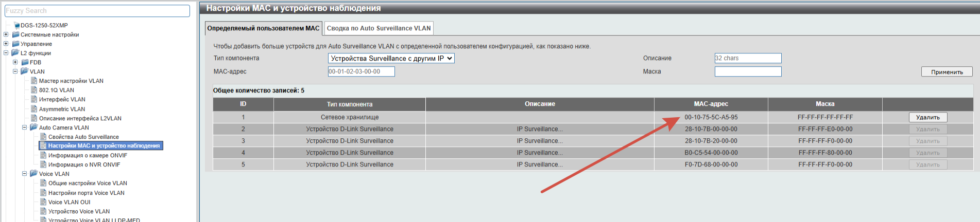The height and width of the screenshot is (222, 980).
Task: Switch to Сводка по Auto Surveillance VLAN tab
Action: click(379, 28)
